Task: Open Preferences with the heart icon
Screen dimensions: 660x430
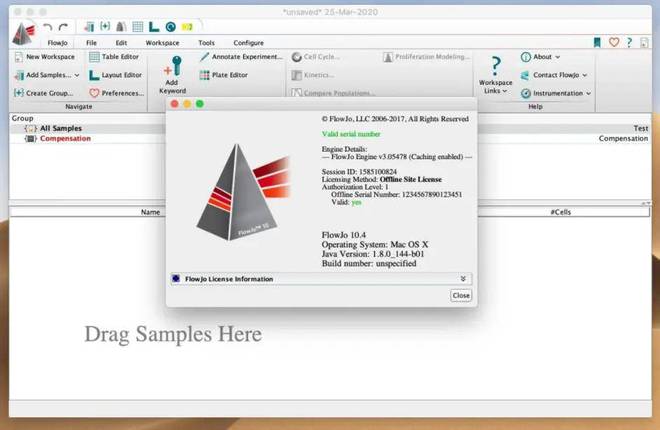Action: tap(116, 93)
